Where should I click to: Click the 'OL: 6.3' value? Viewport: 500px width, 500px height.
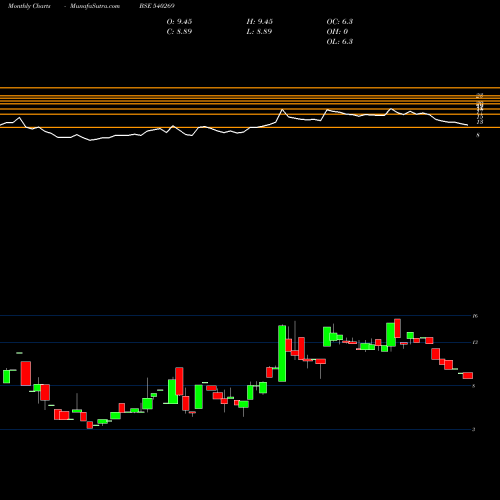340,42
